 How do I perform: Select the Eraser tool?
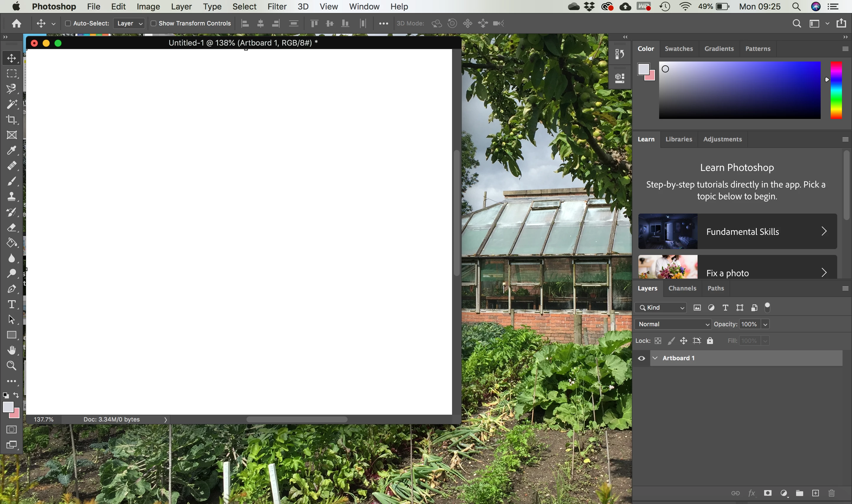12,227
